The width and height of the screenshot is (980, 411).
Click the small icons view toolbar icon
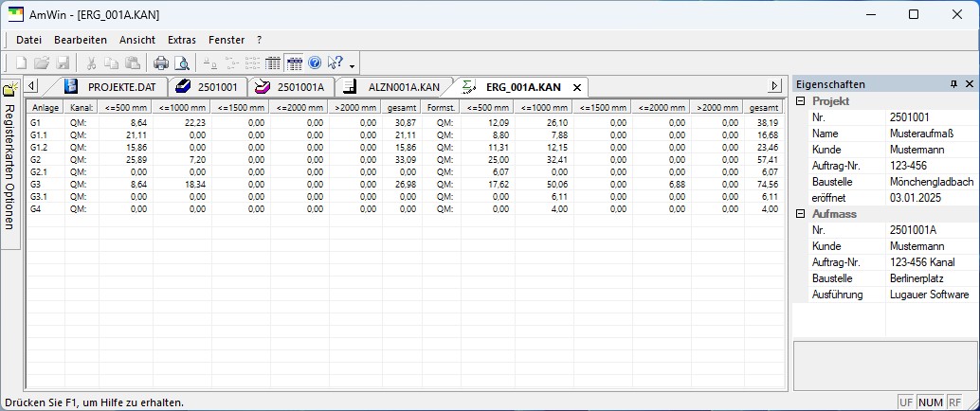pos(232,63)
